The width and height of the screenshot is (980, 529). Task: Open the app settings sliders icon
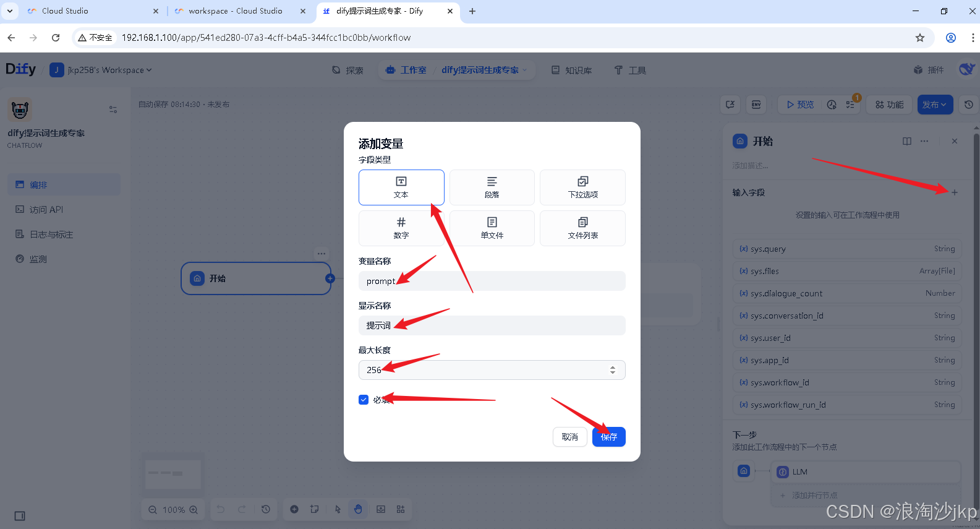113,109
